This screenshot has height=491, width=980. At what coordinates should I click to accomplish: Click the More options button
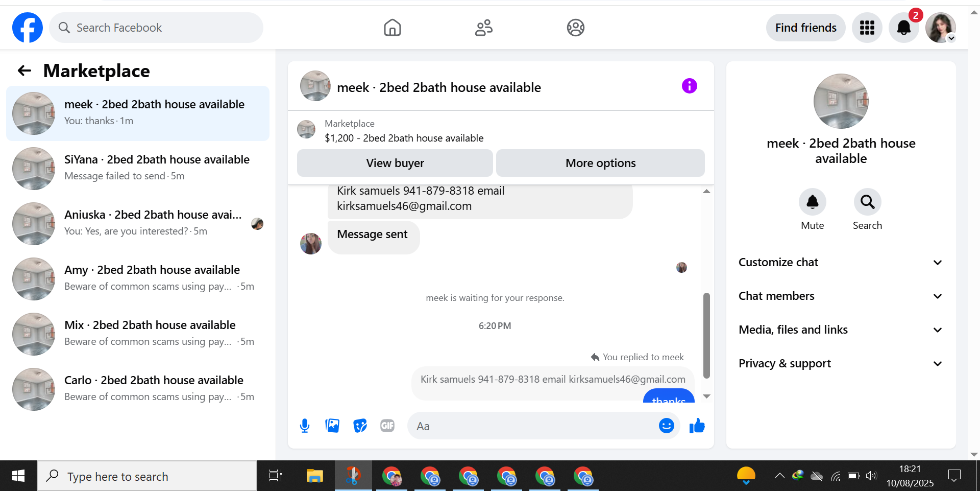point(600,163)
